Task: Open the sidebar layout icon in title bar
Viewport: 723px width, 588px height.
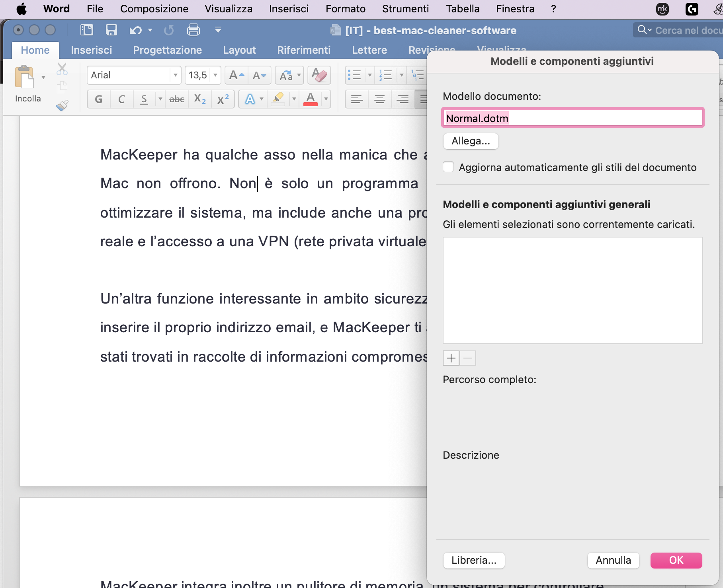Action: pyautogui.click(x=86, y=30)
